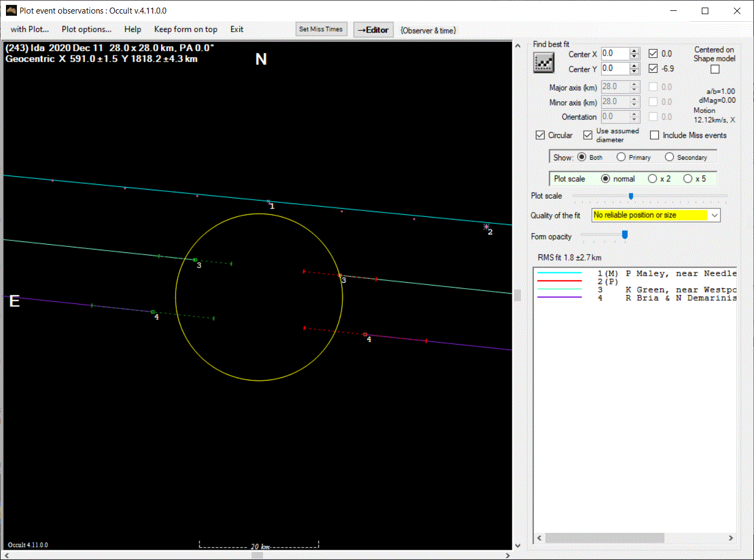
Task: Click the right scroll arrow under observer list
Action: point(731,538)
